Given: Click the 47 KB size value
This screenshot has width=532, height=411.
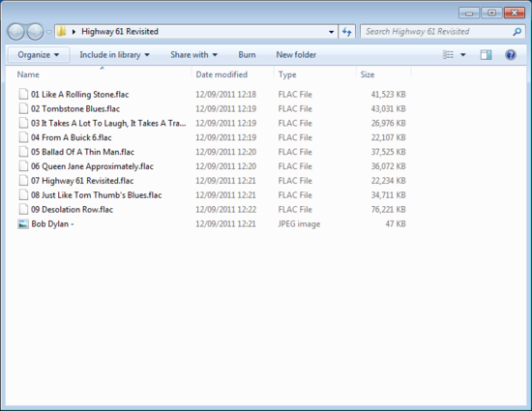Looking at the screenshot, I should pyautogui.click(x=396, y=223).
